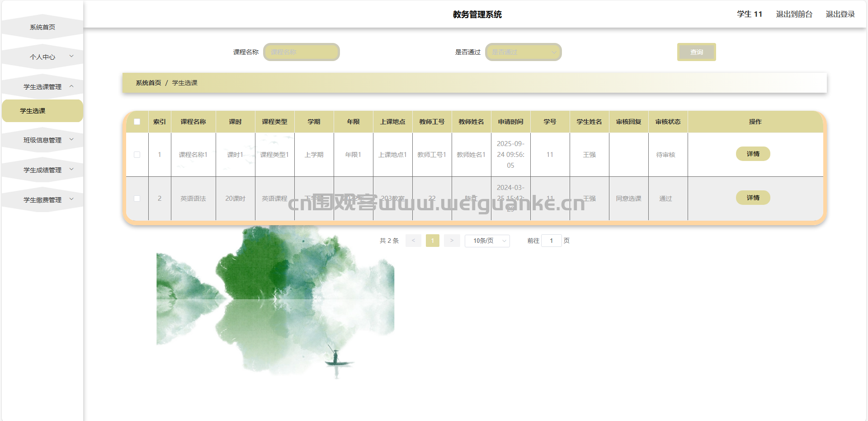Click the 教务管理系统 title
The image size is (868, 421).
[x=477, y=14]
